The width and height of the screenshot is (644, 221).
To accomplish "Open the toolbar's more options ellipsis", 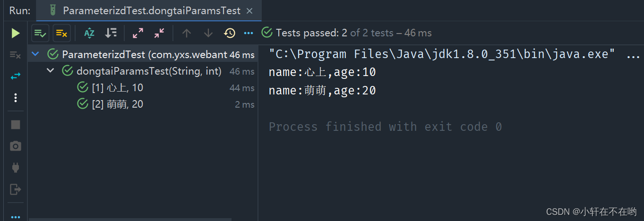I will pyautogui.click(x=249, y=33).
